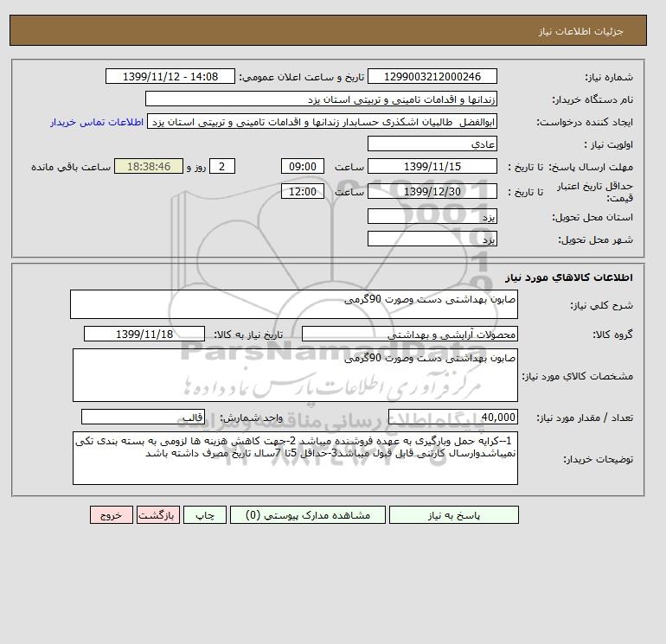The width and height of the screenshot is (666, 644).
Task: Click the تعداد / مقدار مورد نیاز label
Action: coord(585,418)
